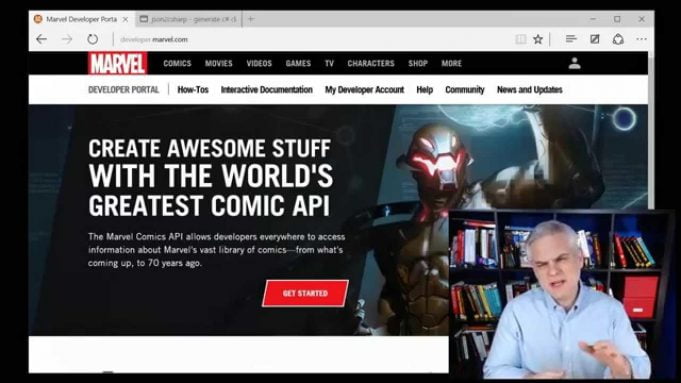
Task: Switch to the second browser tab
Action: pyautogui.click(x=188, y=20)
